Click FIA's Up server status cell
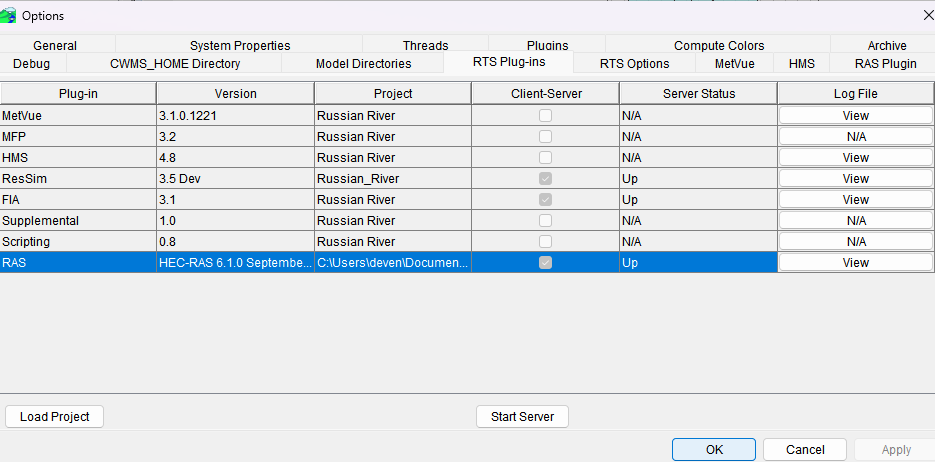Viewport: 935px width, 462px height. tap(698, 199)
